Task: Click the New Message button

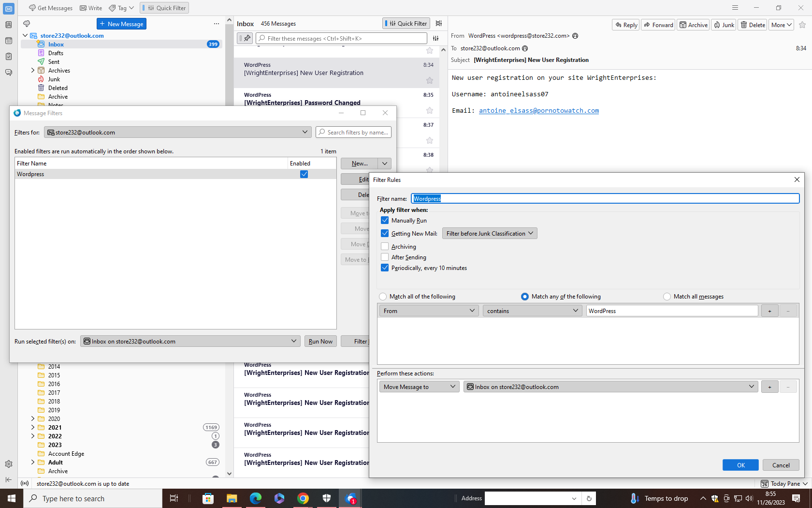Action: (121, 24)
